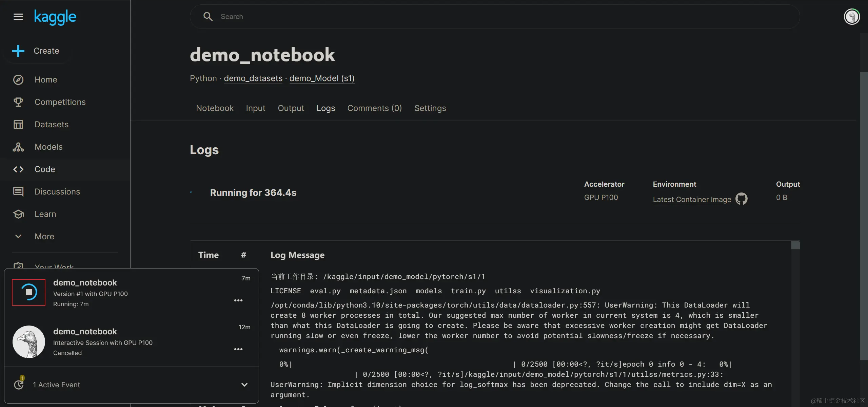Expand the More section in the sidebar
Image resolution: width=868 pixels, height=407 pixels.
(18, 237)
